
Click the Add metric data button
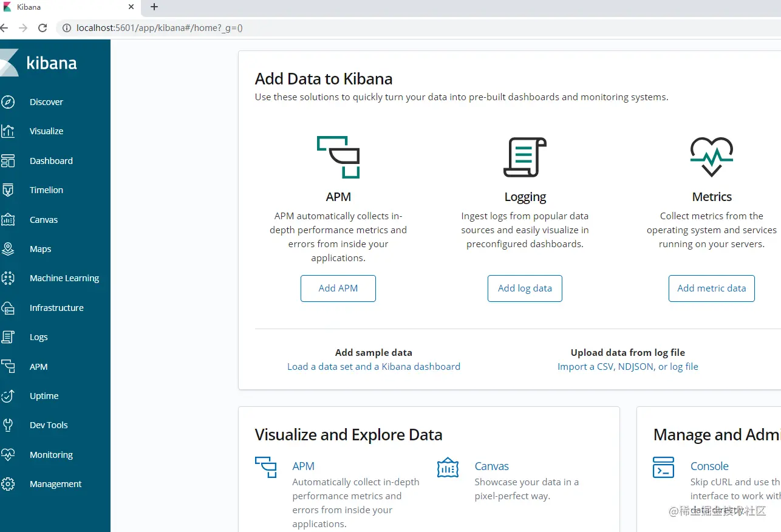click(712, 288)
